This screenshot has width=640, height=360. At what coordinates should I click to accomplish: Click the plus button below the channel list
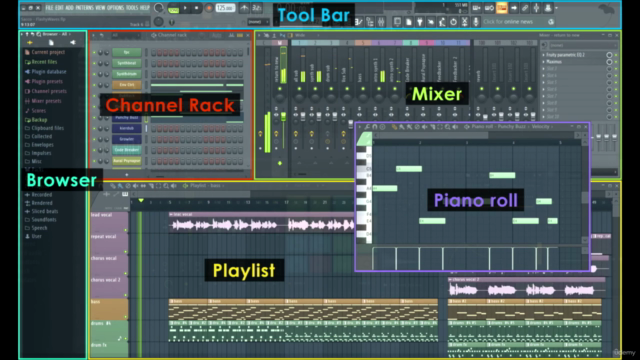pyautogui.click(x=127, y=175)
